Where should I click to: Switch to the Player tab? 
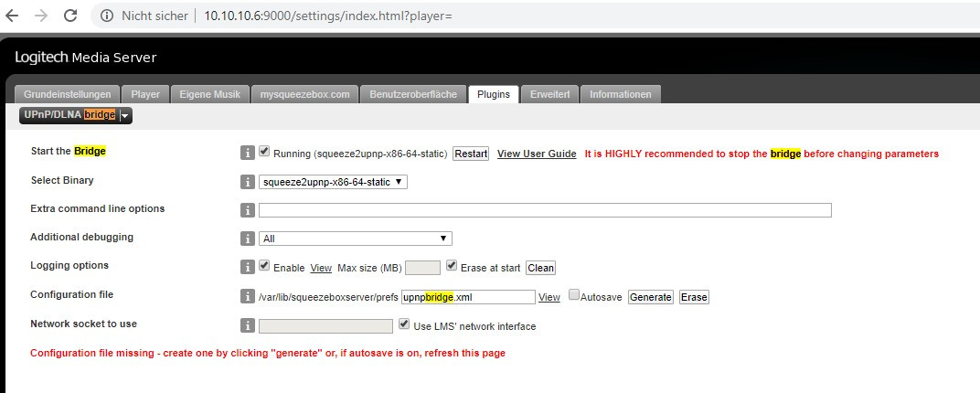145,94
